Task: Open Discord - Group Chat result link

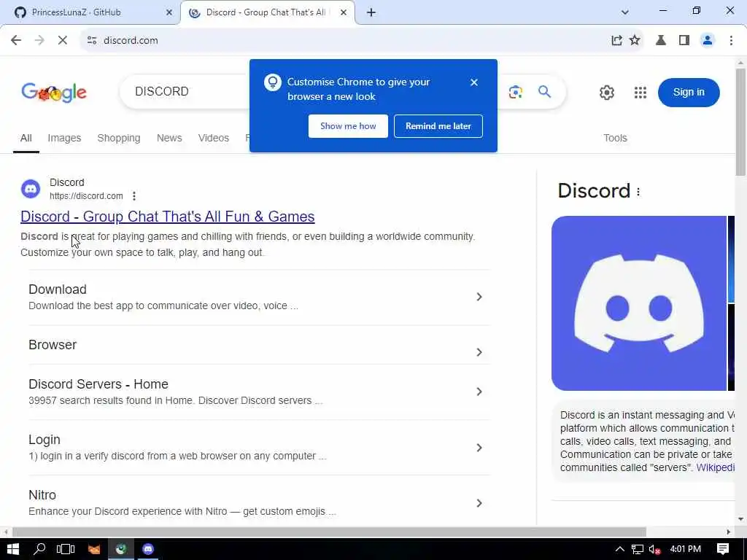Action: [167, 217]
